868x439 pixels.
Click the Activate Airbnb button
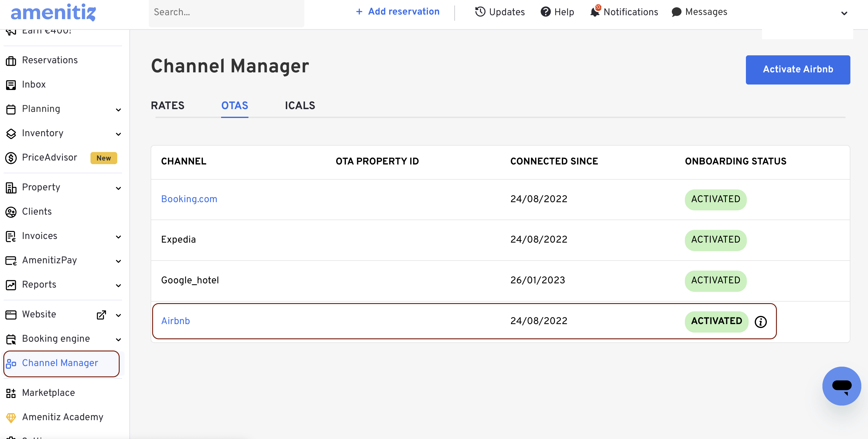(x=798, y=69)
